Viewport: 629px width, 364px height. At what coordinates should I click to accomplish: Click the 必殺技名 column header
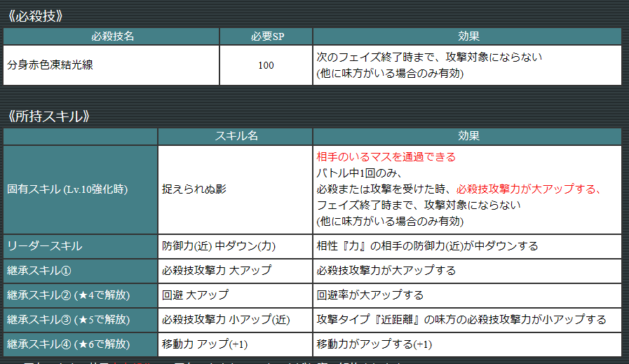pos(111,36)
